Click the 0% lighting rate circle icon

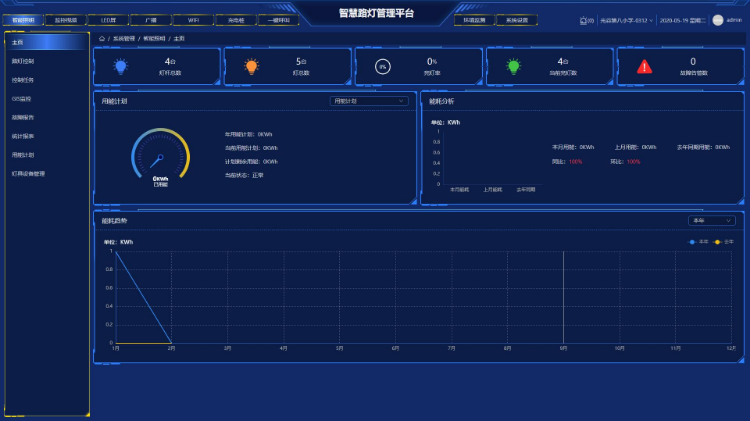382,66
